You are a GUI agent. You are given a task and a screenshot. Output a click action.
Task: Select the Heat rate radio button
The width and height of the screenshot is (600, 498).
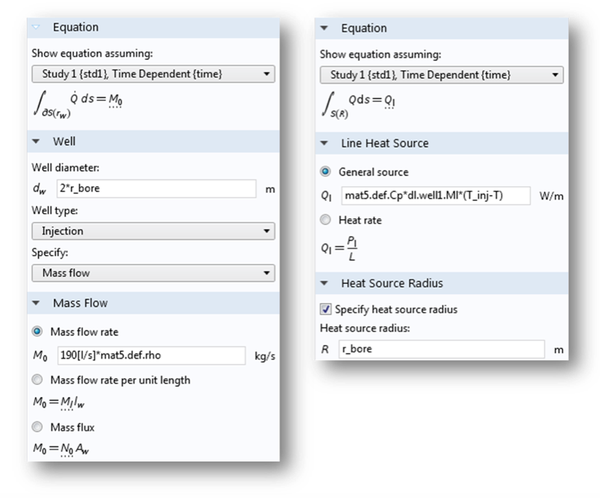point(325,219)
